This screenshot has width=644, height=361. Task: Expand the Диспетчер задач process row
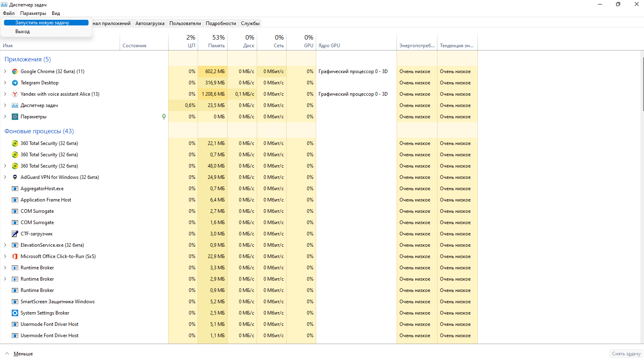tap(5, 105)
